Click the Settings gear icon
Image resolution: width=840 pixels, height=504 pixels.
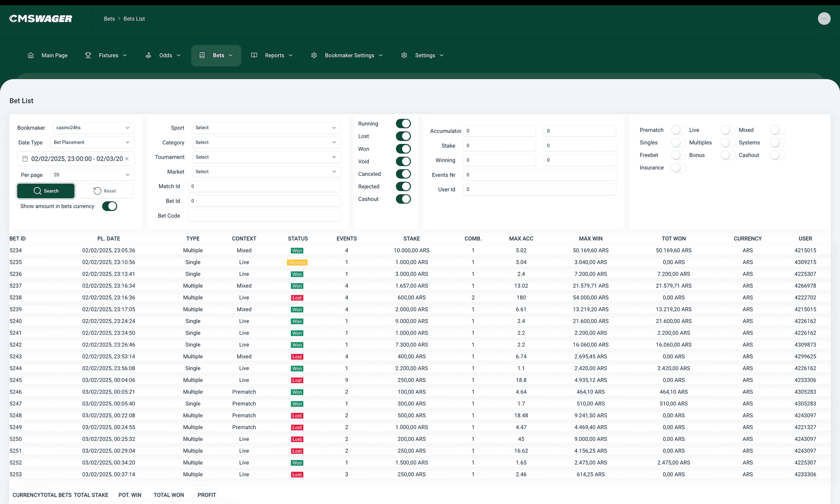click(x=404, y=56)
